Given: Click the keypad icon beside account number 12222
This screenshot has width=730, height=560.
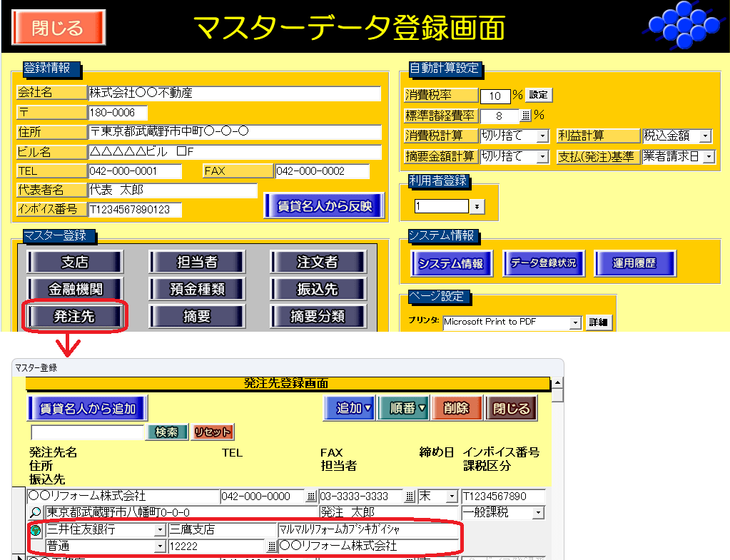Looking at the screenshot, I should [x=271, y=546].
